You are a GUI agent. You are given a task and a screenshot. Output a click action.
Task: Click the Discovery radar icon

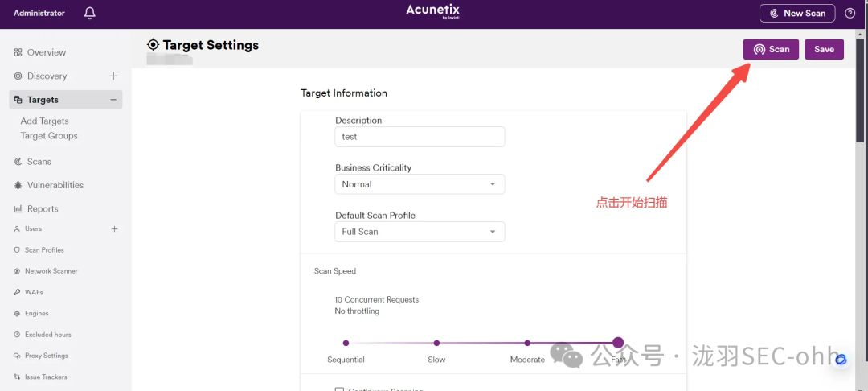point(18,76)
